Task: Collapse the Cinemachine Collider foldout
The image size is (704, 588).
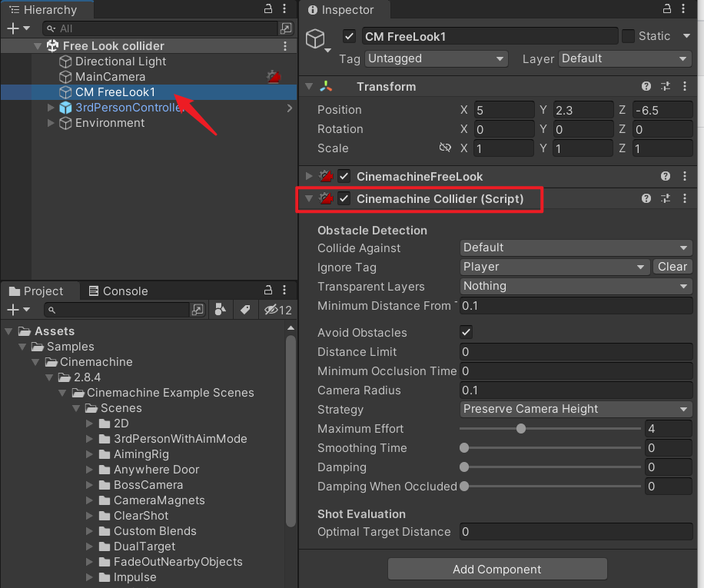Action: 309,198
